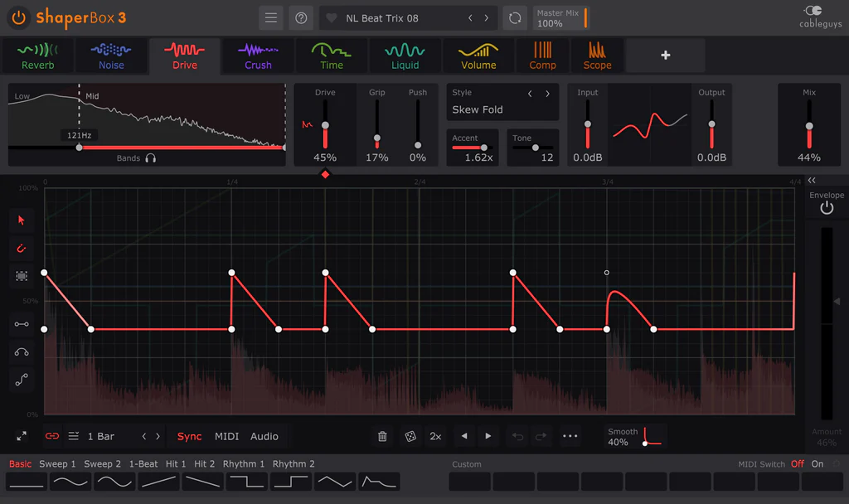849x504 pixels.
Task: Adjust the Master Mix 100% control
Action: (561, 18)
